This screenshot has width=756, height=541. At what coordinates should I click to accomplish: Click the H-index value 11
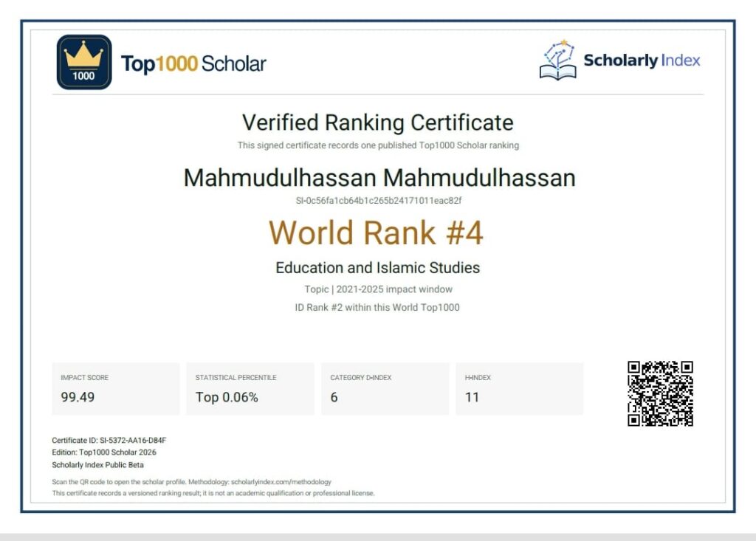point(472,397)
